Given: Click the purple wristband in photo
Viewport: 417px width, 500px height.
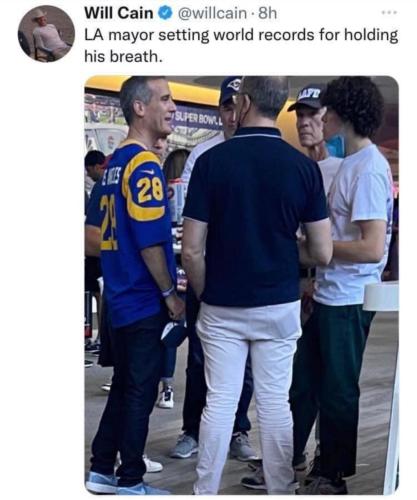Looking at the screenshot, I should tap(168, 292).
